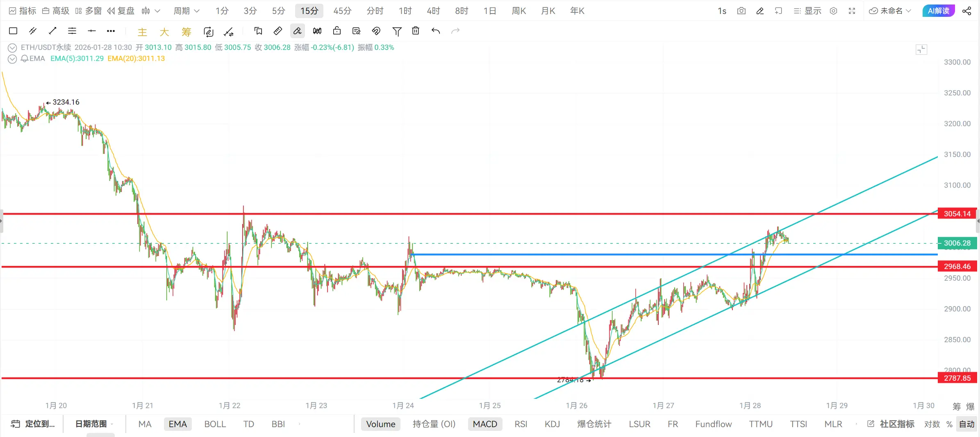This screenshot has height=437, width=980.
Task: Open the 高级 advanced button
Action: click(56, 11)
